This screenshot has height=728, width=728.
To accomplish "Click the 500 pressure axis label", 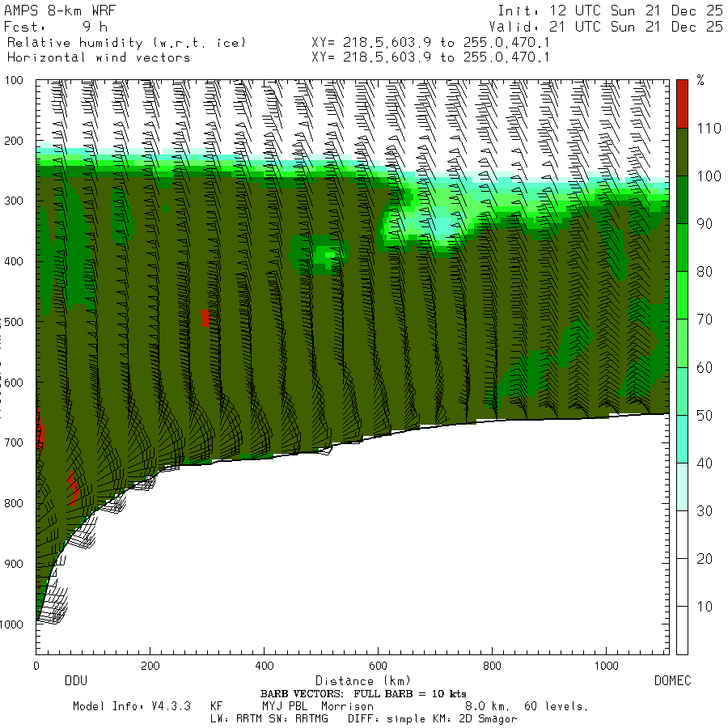I will pyautogui.click(x=14, y=322).
